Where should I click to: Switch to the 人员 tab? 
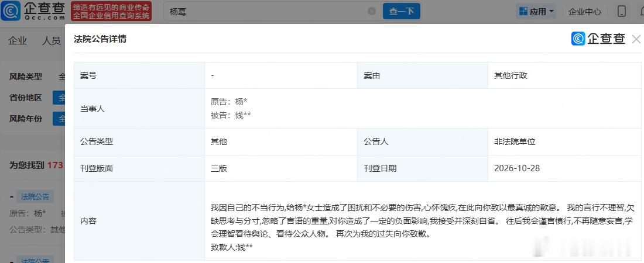click(52, 41)
